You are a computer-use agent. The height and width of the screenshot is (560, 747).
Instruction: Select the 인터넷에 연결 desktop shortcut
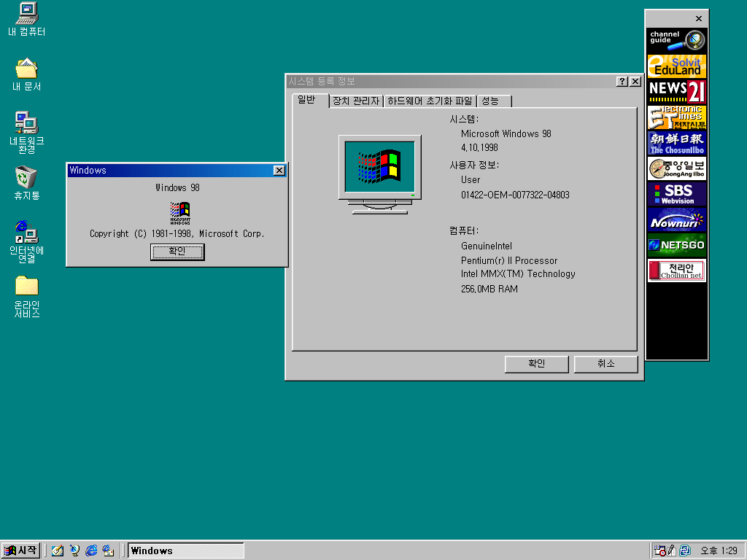(27, 241)
